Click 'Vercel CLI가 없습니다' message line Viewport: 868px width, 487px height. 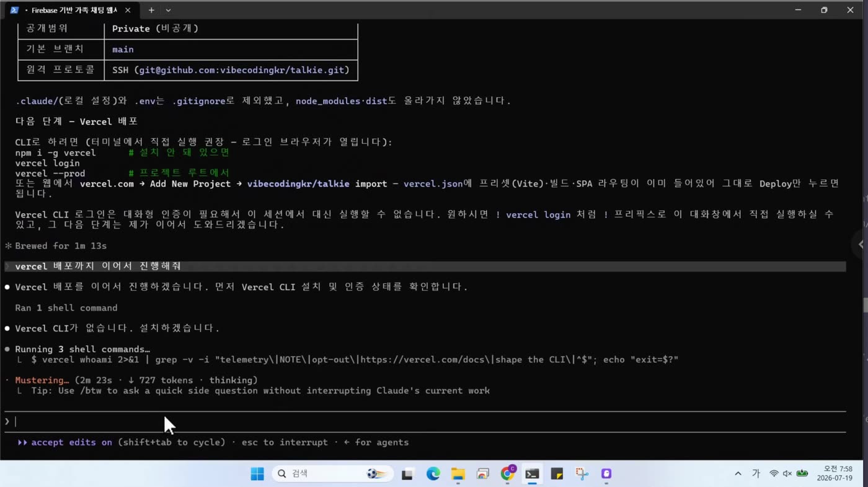pyautogui.click(x=118, y=328)
